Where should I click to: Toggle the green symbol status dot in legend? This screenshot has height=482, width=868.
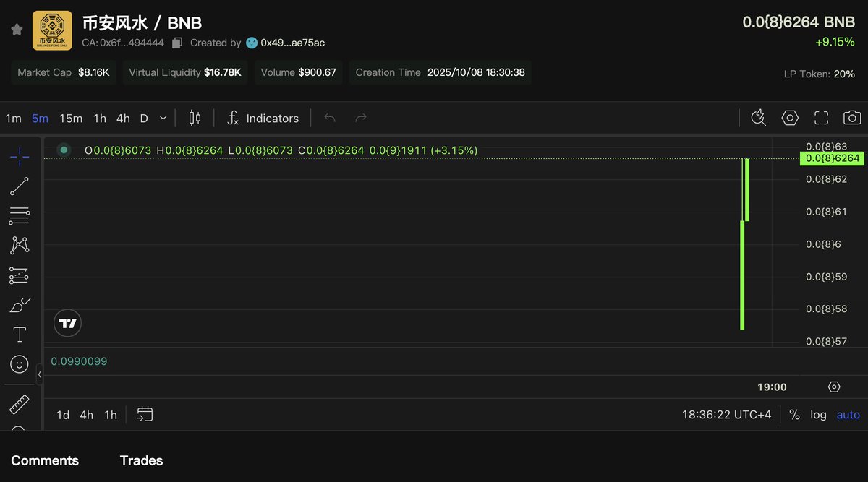point(64,150)
